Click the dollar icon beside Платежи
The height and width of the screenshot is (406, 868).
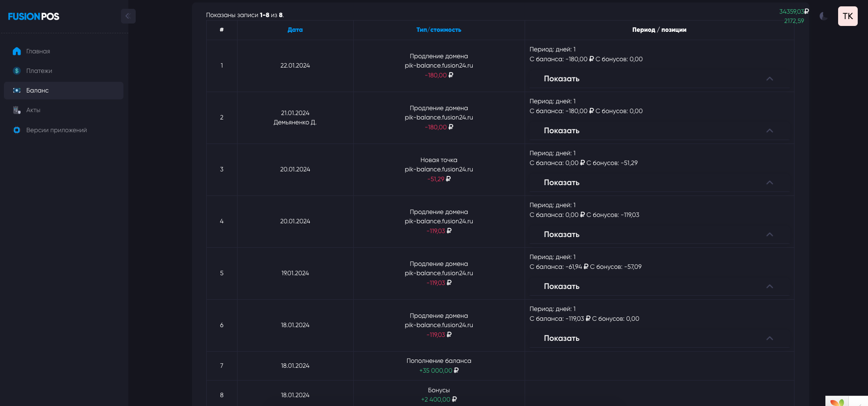pyautogui.click(x=17, y=71)
